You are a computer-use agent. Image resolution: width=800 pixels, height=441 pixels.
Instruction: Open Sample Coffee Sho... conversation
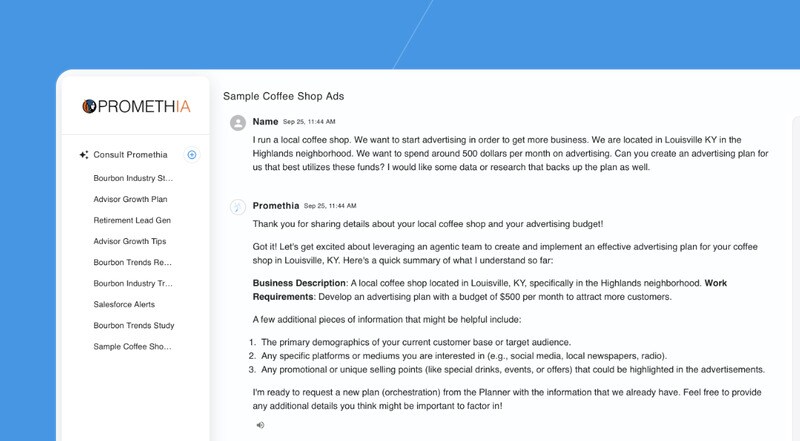(133, 347)
